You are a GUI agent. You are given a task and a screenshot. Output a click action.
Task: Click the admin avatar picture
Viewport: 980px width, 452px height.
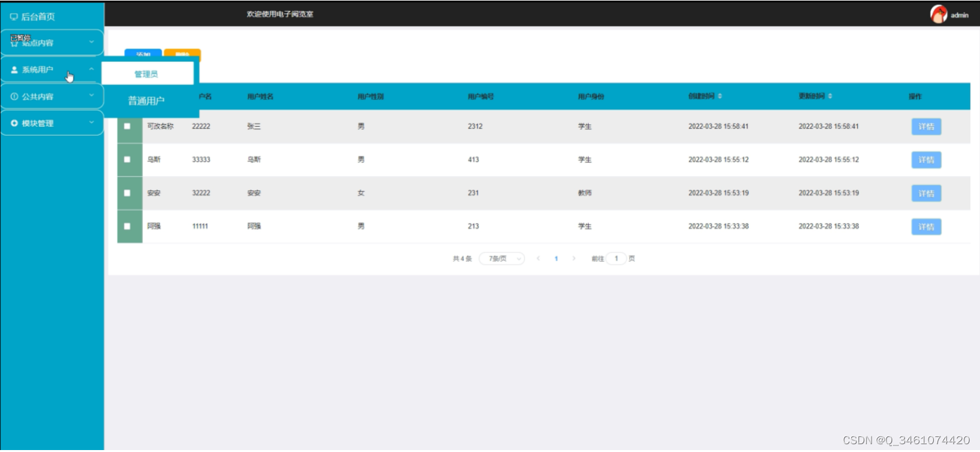coord(938,14)
